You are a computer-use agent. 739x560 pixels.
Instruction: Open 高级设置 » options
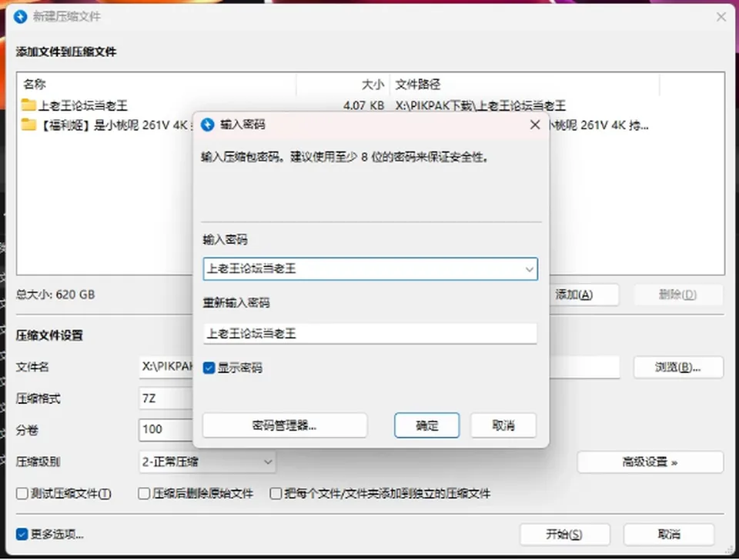click(x=650, y=462)
